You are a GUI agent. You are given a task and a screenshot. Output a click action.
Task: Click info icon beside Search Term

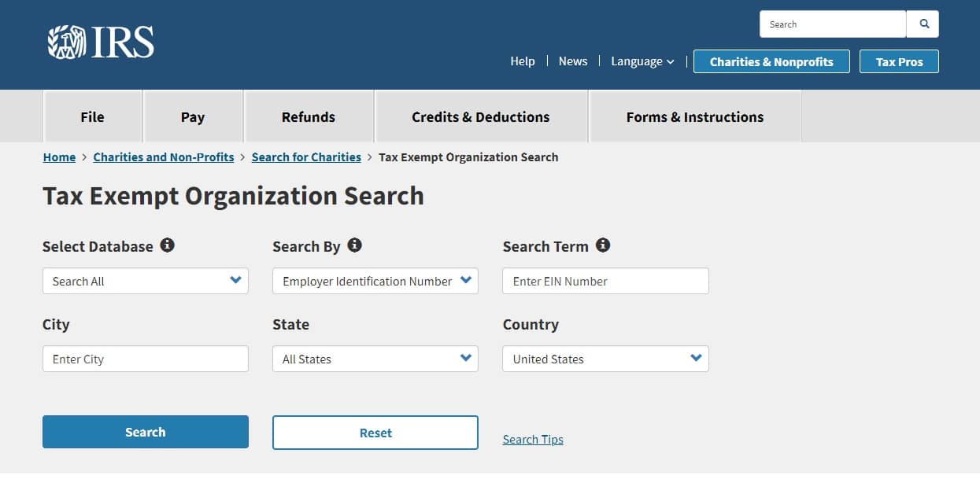[x=603, y=245]
